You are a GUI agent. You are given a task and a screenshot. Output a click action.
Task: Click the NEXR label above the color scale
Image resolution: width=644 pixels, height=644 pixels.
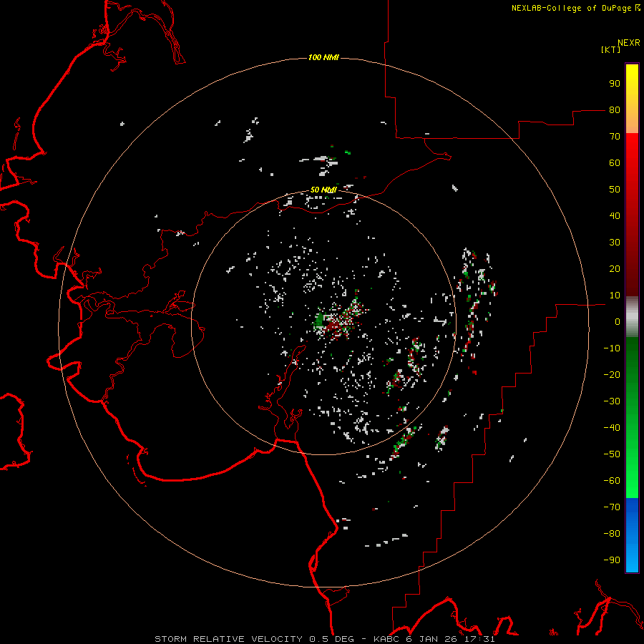[x=629, y=43]
